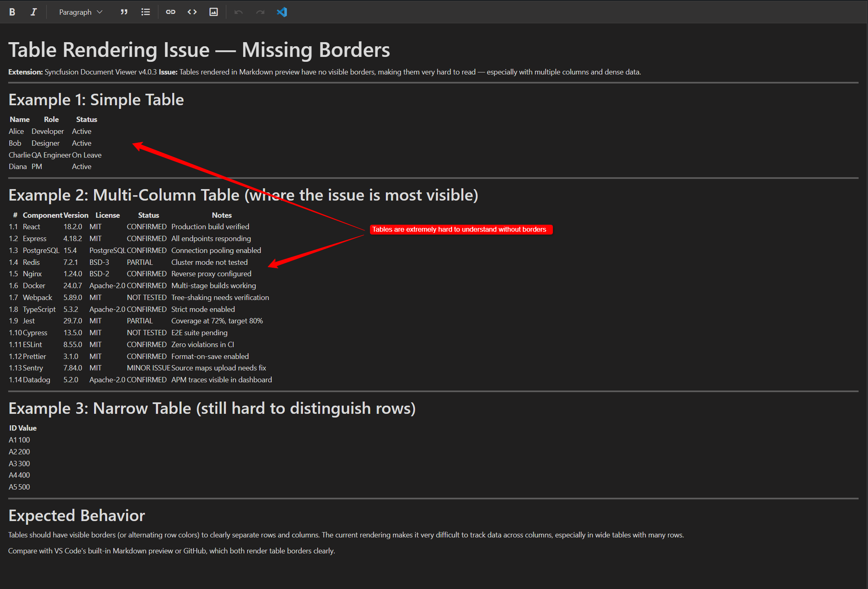Insert an image
Screen dimensions: 868x589
click(x=214, y=12)
